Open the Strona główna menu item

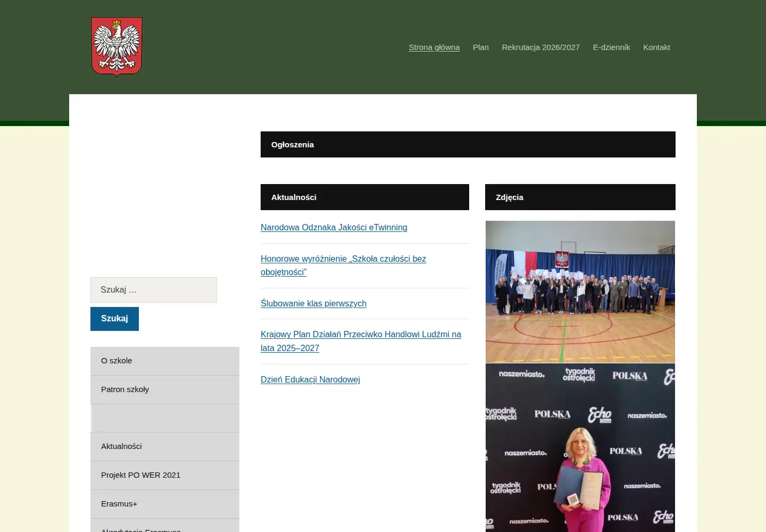click(434, 47)
